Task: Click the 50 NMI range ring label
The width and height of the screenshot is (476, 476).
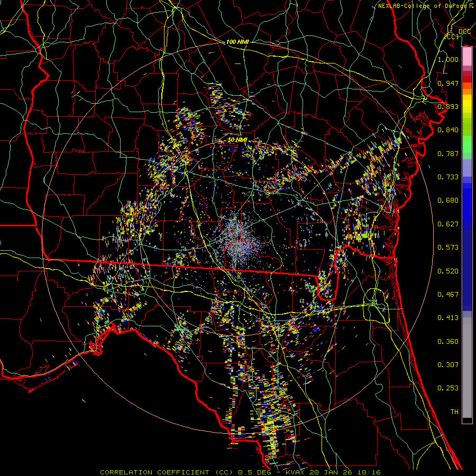Action: click(x=237, y=140)
